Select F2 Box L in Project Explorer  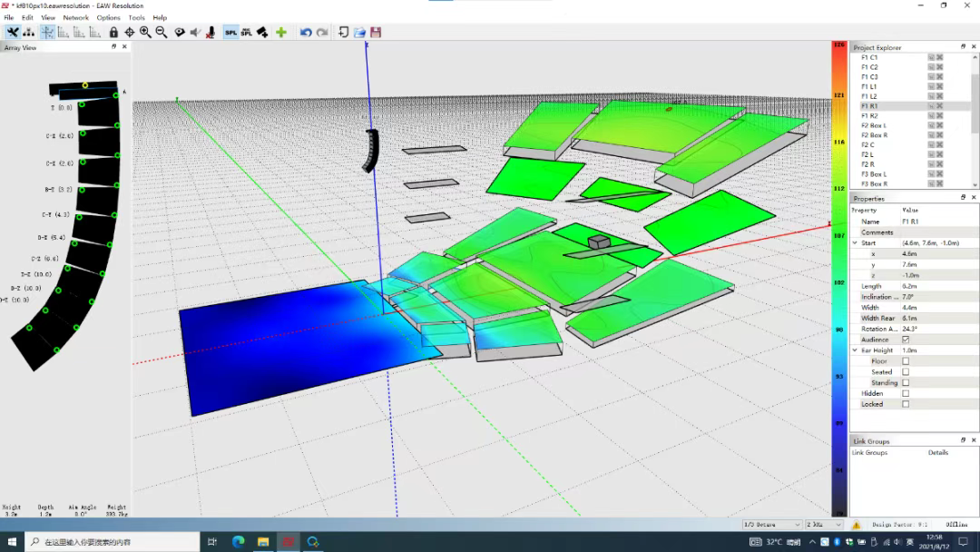tap(874, 125)
